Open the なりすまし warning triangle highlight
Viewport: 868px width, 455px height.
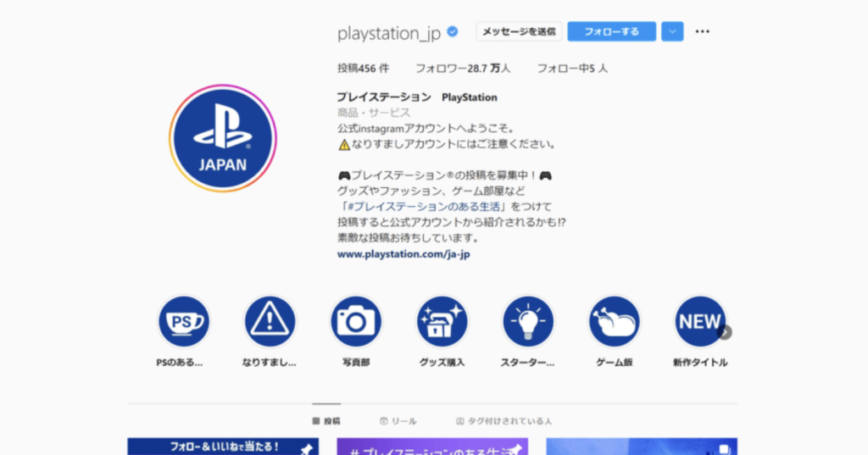click(x=270, y=321)
